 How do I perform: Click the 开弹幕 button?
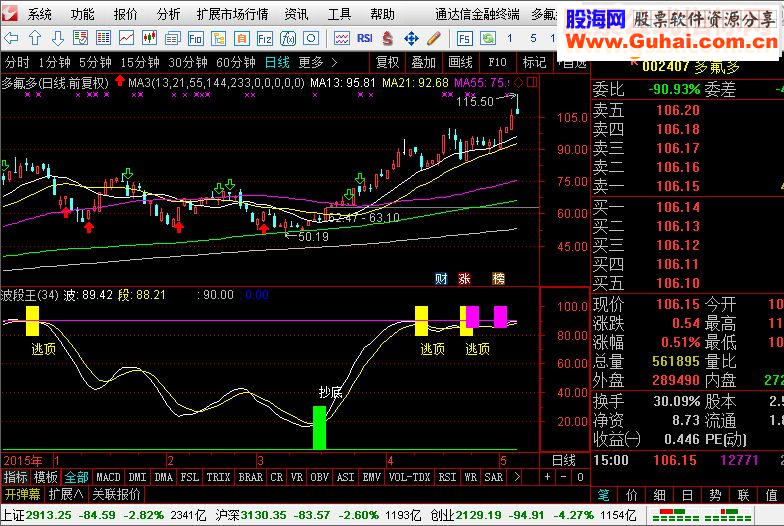(22, 494)
